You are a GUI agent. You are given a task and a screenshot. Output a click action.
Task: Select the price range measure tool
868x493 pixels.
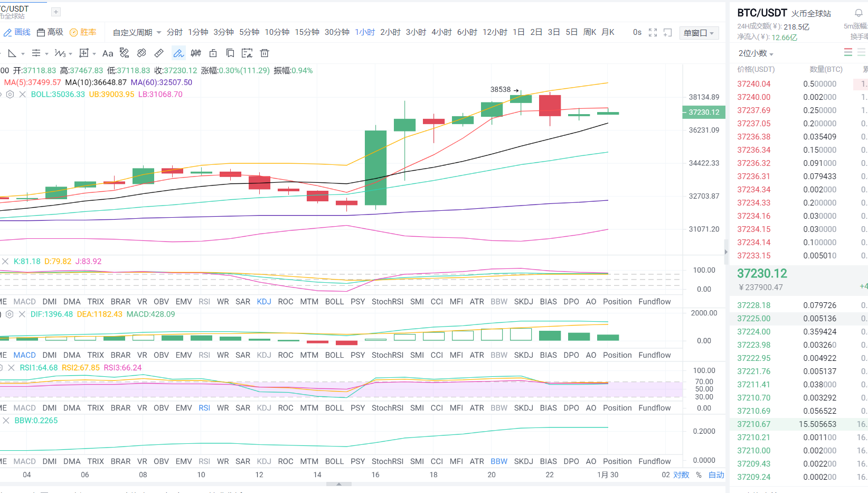coord(125,53)
